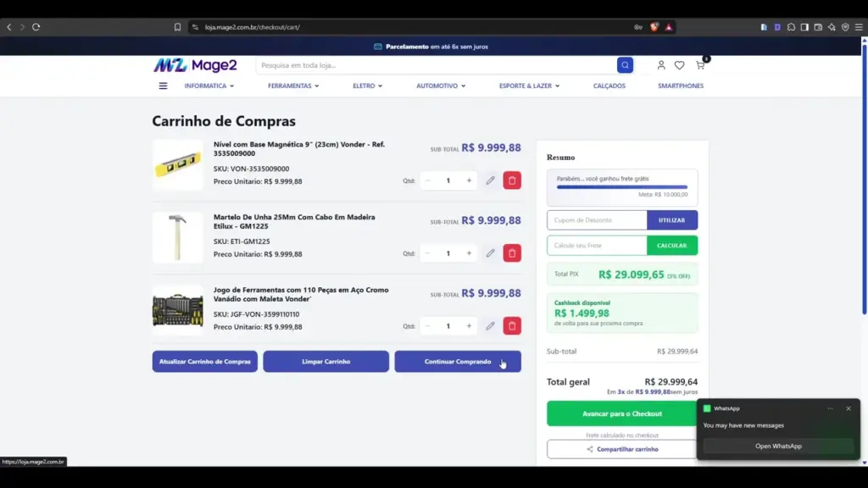Screen dimensions: 868x488
Task: Click the CALCULAR shipping button
Action: click(672, 245)
